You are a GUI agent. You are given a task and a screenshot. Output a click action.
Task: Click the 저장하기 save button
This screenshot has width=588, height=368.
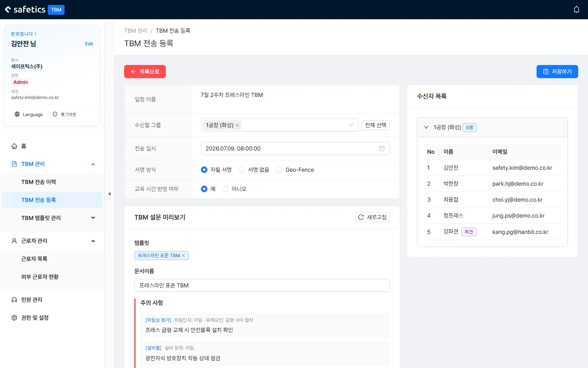click(557, 72)
